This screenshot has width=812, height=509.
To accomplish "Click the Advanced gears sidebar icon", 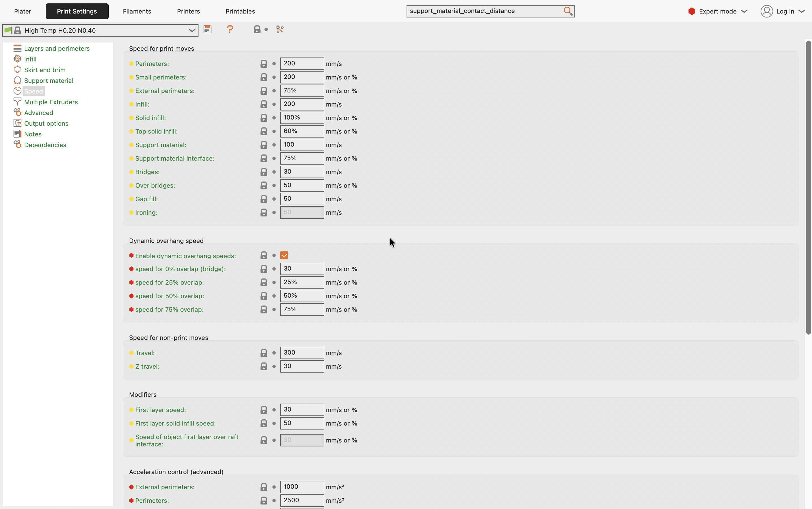I will tap(17, 112).
